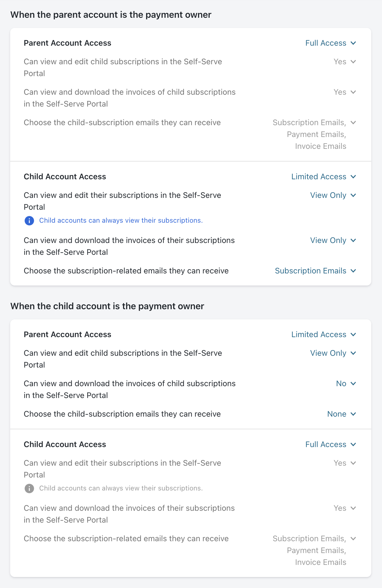The width and height of the screenshot is (382, 588).
Task: Expand the blue 'Subscription Emails' dropdown
Action: click(315, 271)
